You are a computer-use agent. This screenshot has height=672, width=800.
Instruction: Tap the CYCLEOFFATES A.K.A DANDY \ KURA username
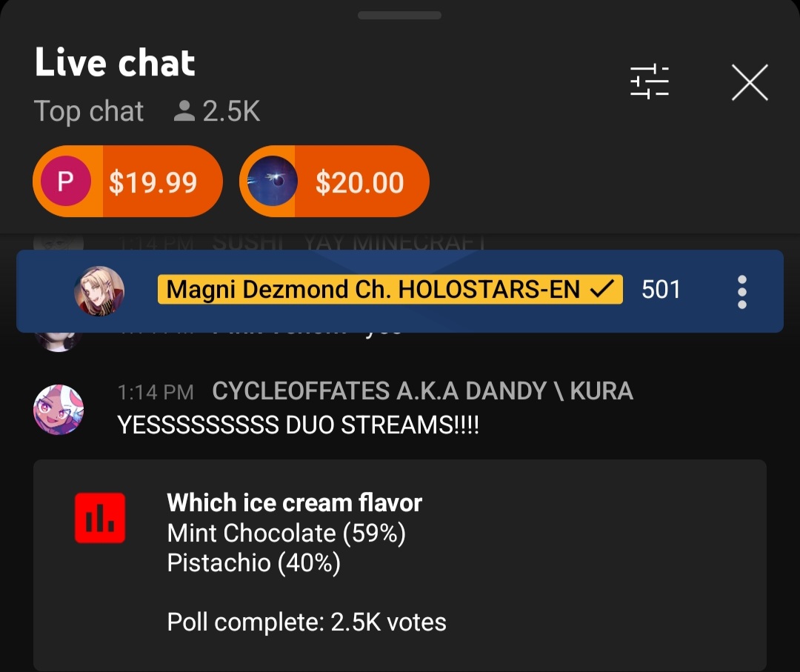point(422,391)
